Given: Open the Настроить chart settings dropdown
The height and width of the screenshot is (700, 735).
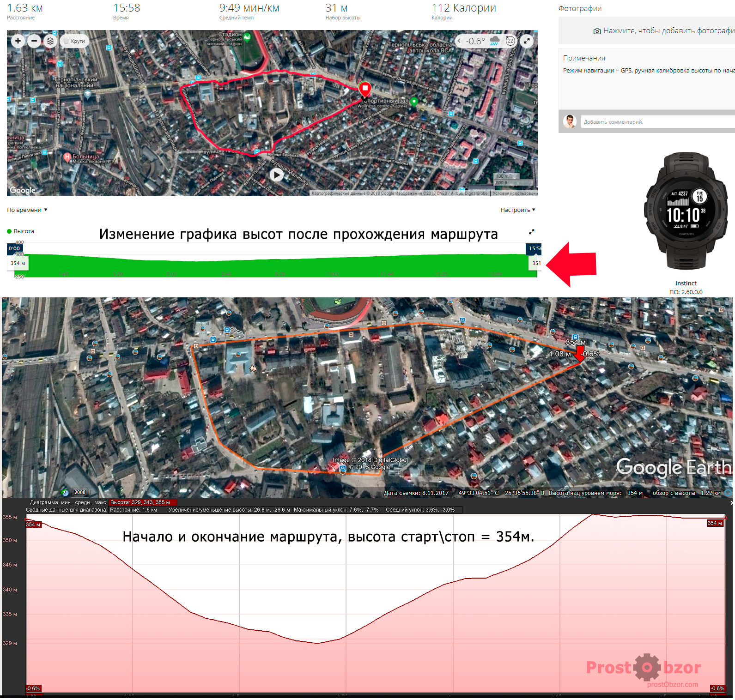Looking at the screenshot, I should 517,210.
